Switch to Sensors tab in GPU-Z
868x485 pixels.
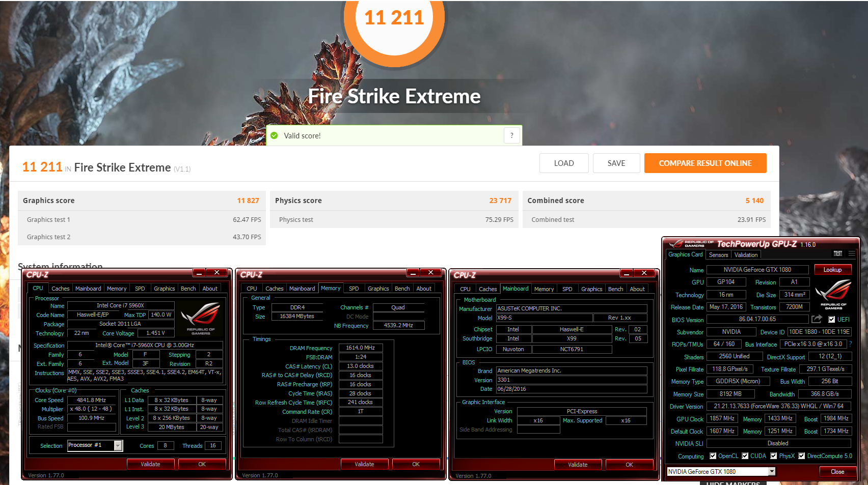click(718, 255)
